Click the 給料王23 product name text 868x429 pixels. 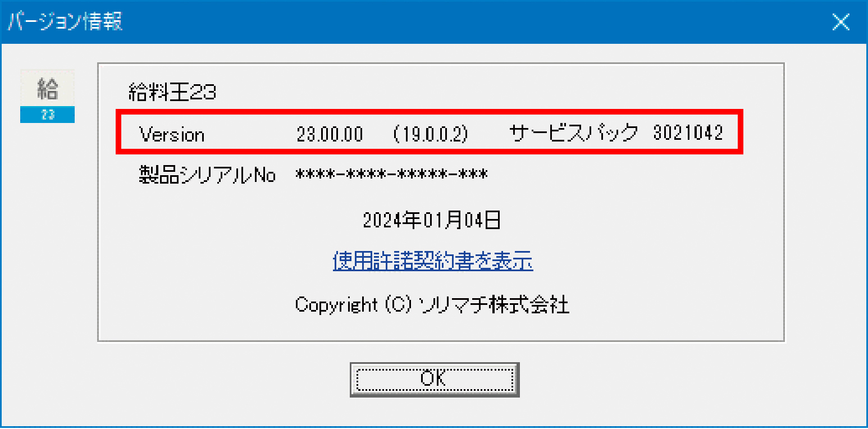pyautogui.click(x=172, y=92)
